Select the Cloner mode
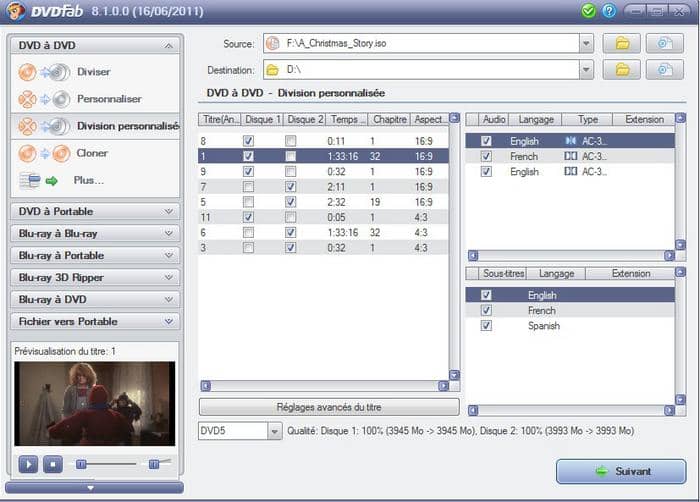 [92, 153]
